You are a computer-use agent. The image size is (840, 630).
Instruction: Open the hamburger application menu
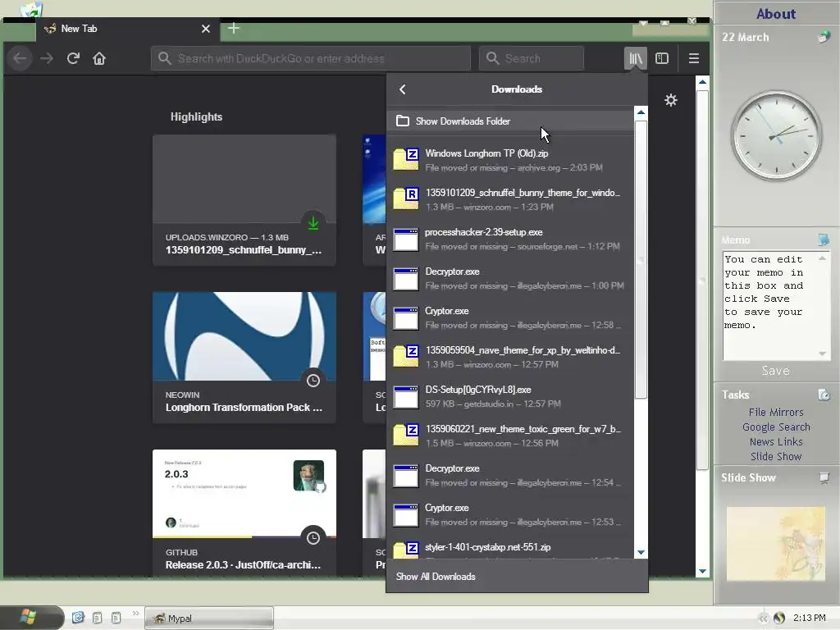click(x=694, y=58)
